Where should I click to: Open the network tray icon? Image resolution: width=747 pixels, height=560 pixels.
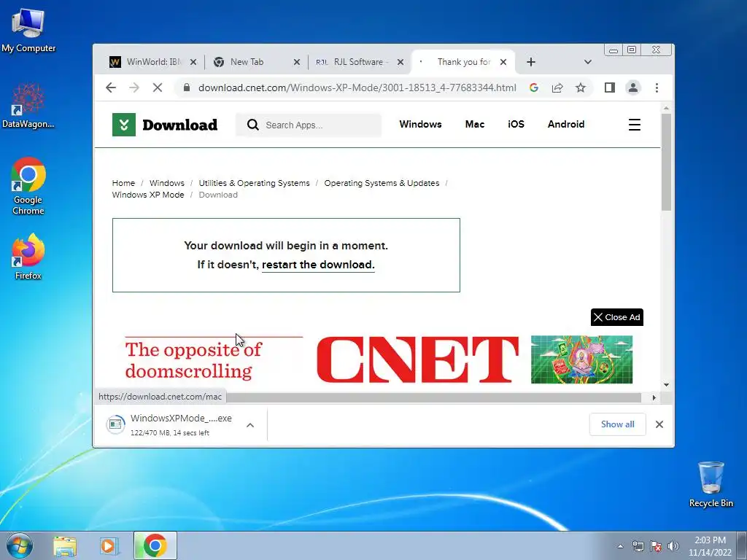coord(638,546)
